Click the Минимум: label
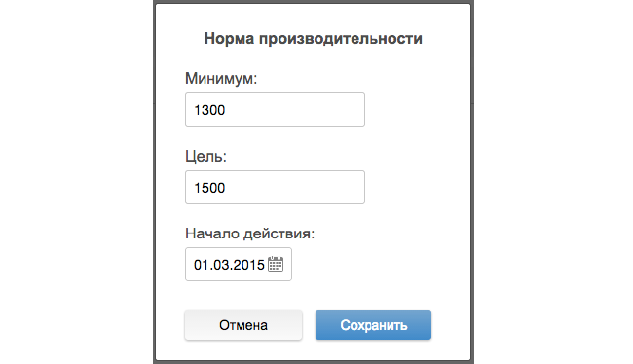 tap(221, 78)
